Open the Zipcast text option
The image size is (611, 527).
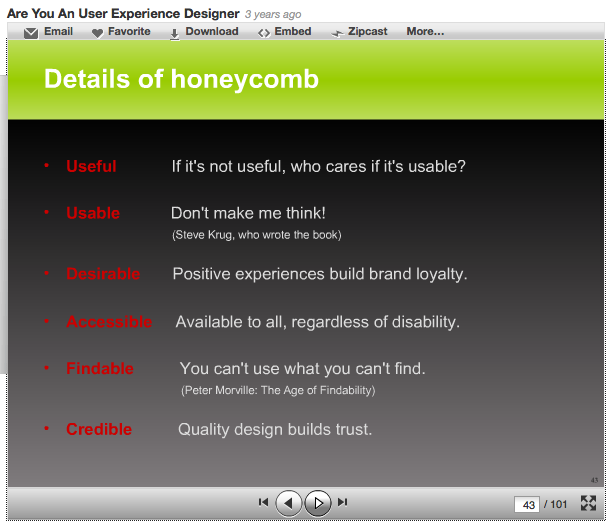369,32
